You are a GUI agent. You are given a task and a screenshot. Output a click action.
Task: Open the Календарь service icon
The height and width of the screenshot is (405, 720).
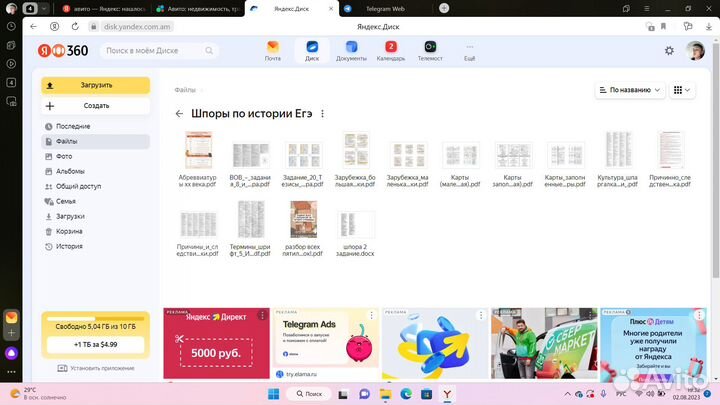coord(391,50)
